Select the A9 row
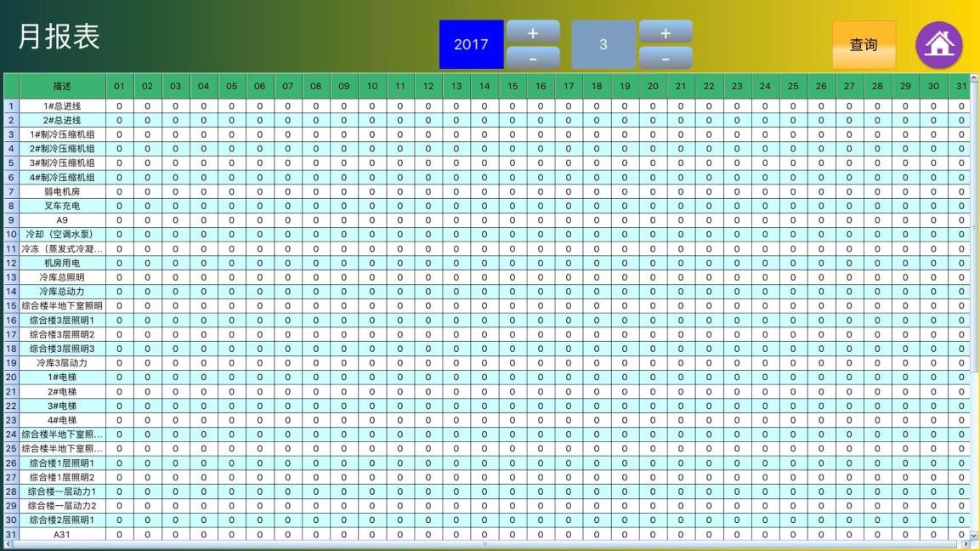Viewport: 980px width, 551px height. tap(487, 220)
